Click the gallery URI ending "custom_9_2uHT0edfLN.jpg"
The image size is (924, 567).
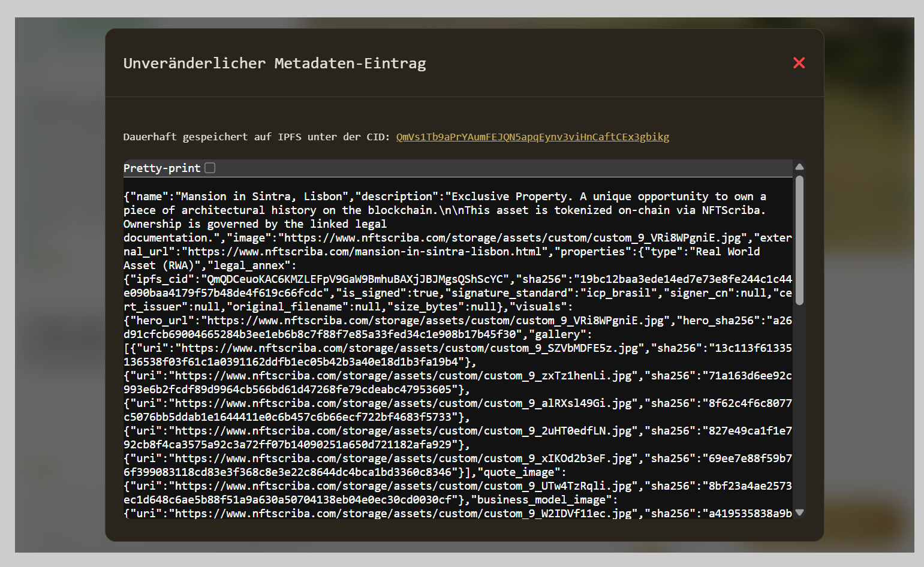coord(404,431)
